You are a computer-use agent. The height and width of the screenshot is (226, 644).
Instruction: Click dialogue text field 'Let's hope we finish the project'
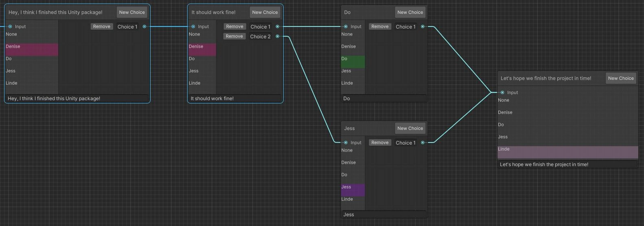[x=568, y=165]
